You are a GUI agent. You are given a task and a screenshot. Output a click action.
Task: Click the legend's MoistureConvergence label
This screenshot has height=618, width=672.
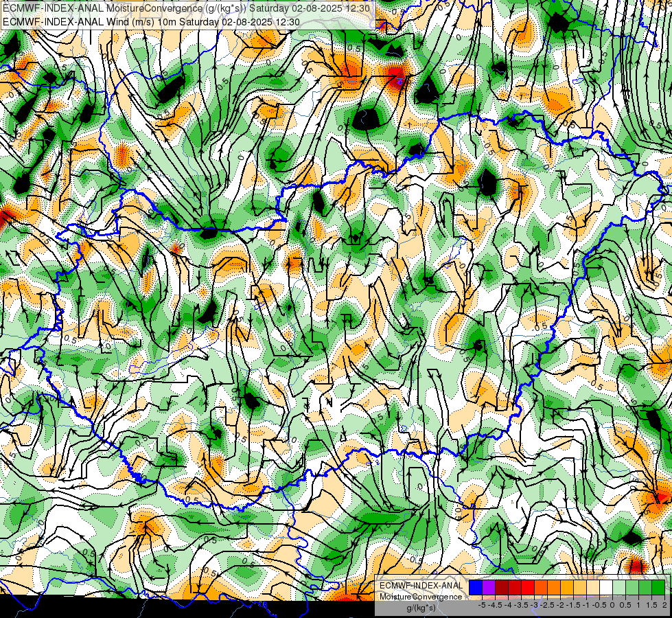pos(421,597)
